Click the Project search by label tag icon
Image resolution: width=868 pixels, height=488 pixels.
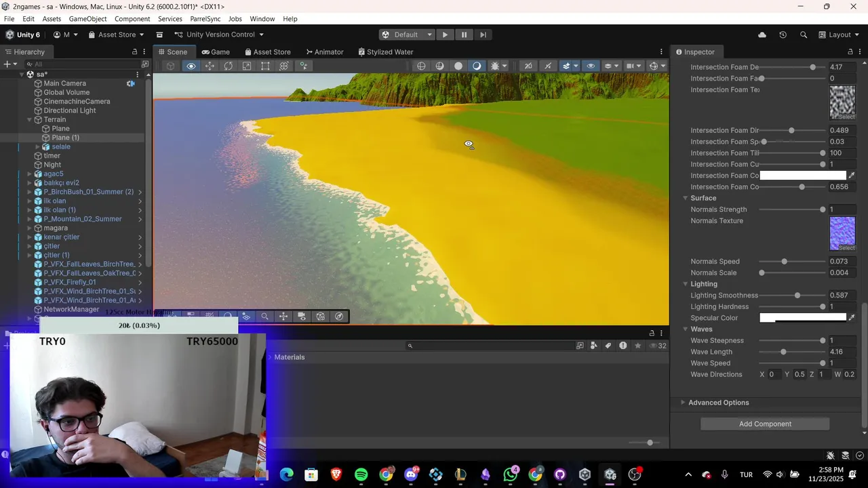click(x=608, y=346)
